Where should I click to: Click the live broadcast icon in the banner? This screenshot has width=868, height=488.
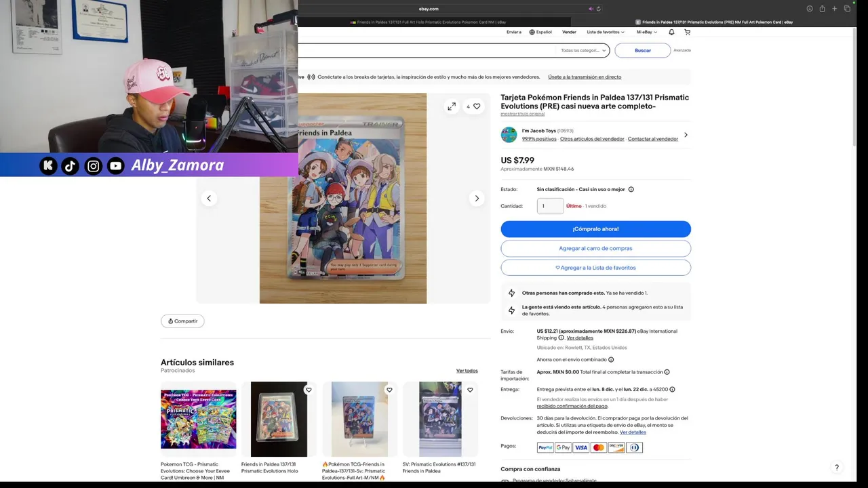point(311,77)
